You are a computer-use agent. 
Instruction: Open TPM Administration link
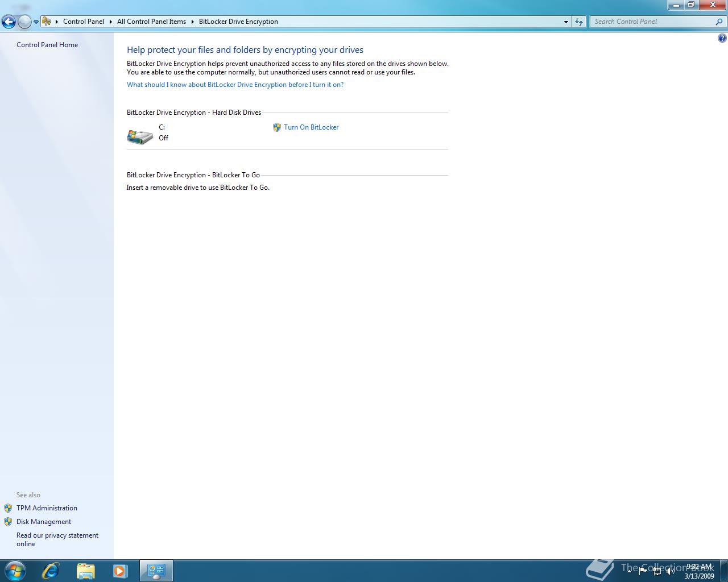(47, 508)
